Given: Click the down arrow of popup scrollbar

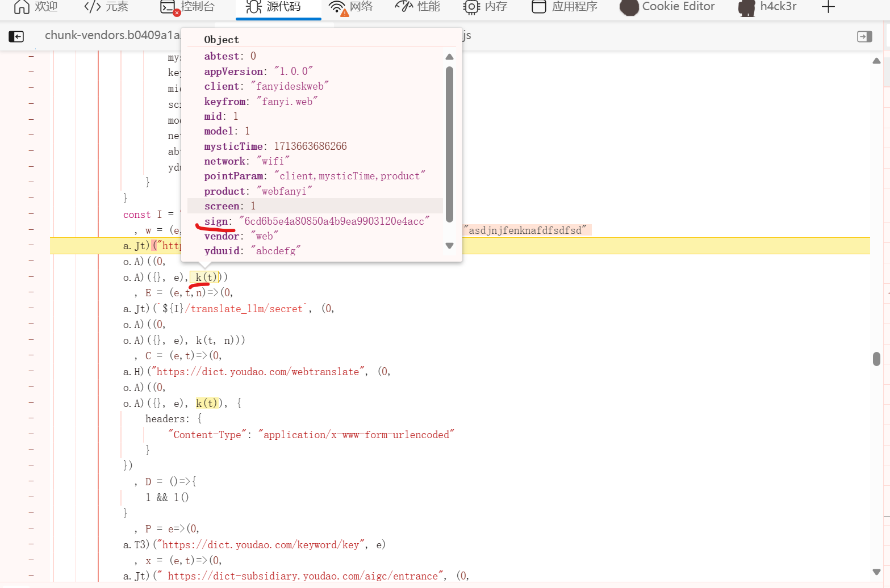Looking at the screenshot, I should pos(450,246).
